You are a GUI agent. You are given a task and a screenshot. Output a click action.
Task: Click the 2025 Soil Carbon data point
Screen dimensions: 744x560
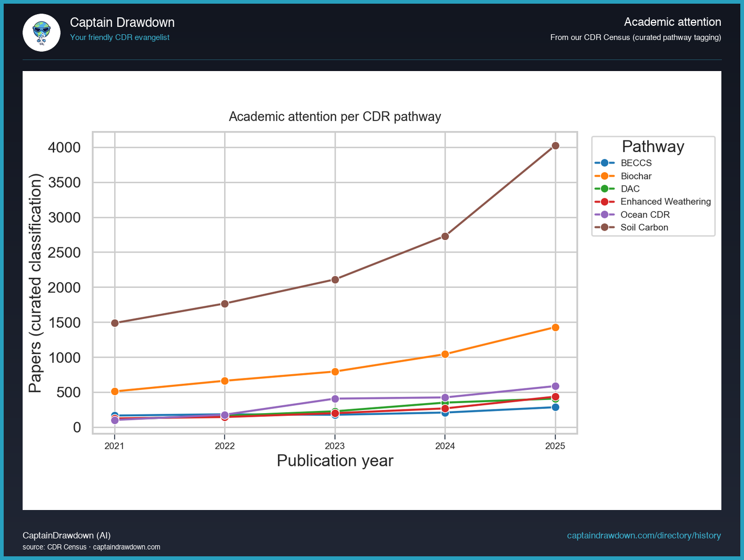(x=555, y=146)
